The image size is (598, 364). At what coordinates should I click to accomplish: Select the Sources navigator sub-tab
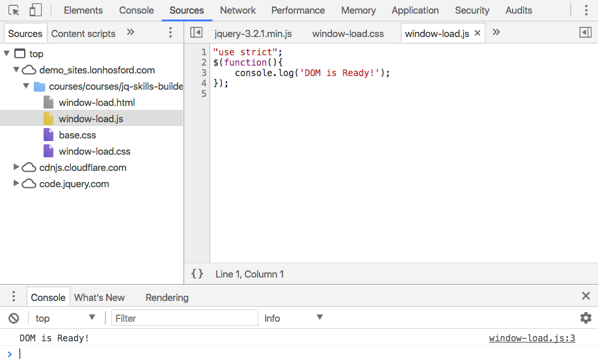pyautogui.click(x=25, y=34)
